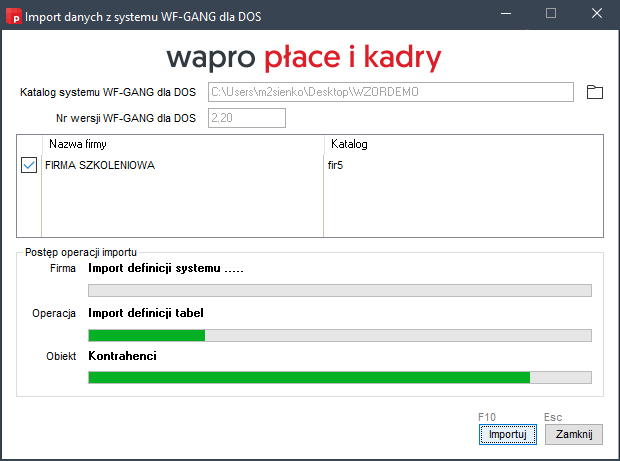
Task: Select the FIRMA SZKOLENIOWA company name
Action: 100,165
